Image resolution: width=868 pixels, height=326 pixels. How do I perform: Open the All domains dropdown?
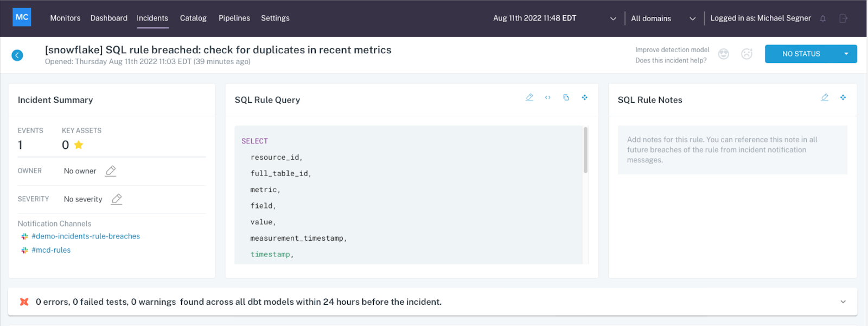pyautogui.click(x=663, y=18)
